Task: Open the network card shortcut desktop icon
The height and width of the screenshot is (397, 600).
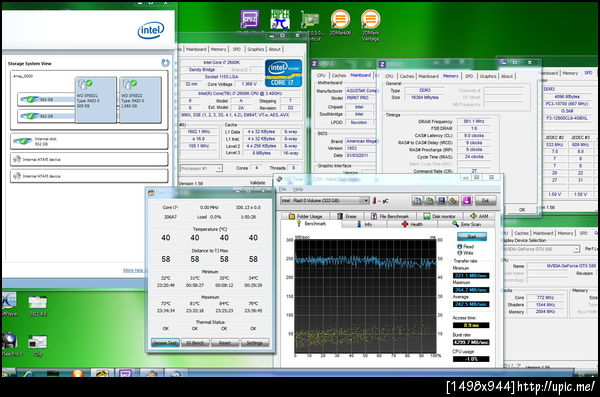Action: [x=310, y=20]
